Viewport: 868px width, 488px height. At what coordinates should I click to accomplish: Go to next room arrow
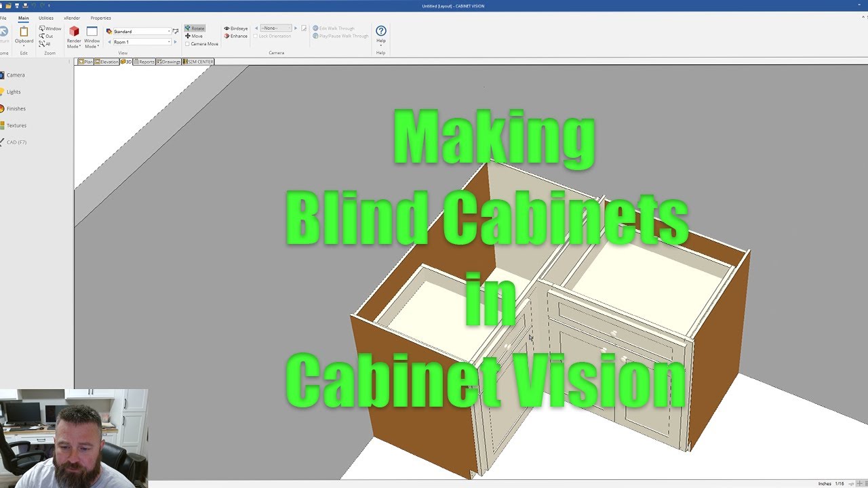point(175,42)
